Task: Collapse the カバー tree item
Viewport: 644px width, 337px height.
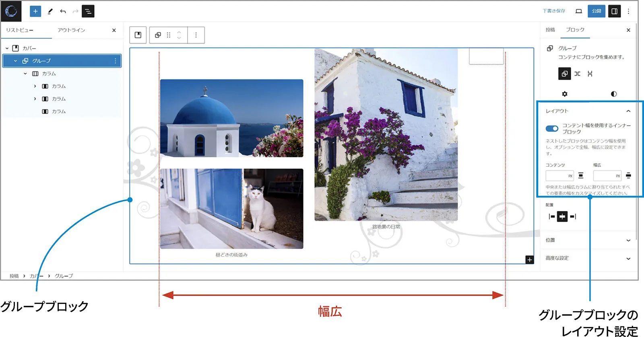Action: click(7, 48)
